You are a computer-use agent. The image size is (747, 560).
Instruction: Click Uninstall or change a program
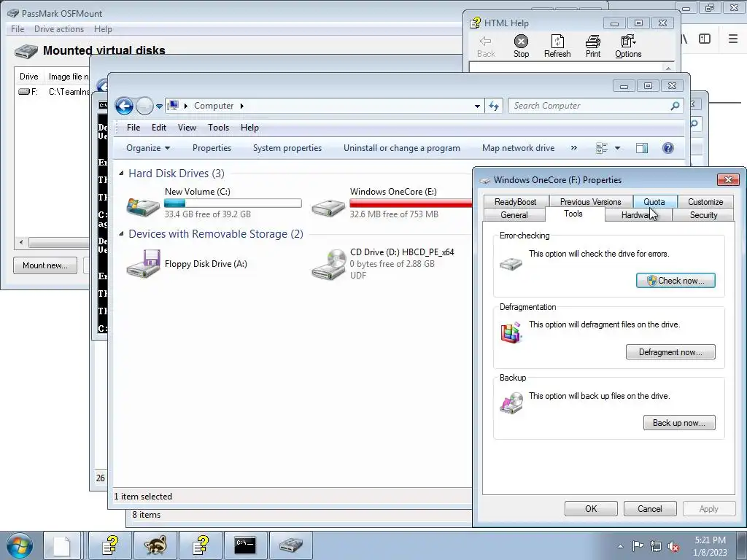(402, 148)
